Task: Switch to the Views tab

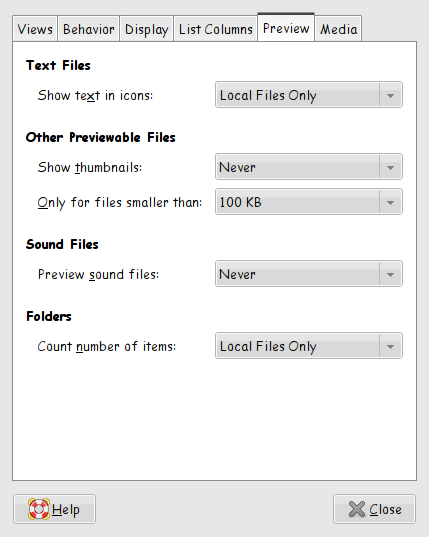Action: click(x=35, y=28)
